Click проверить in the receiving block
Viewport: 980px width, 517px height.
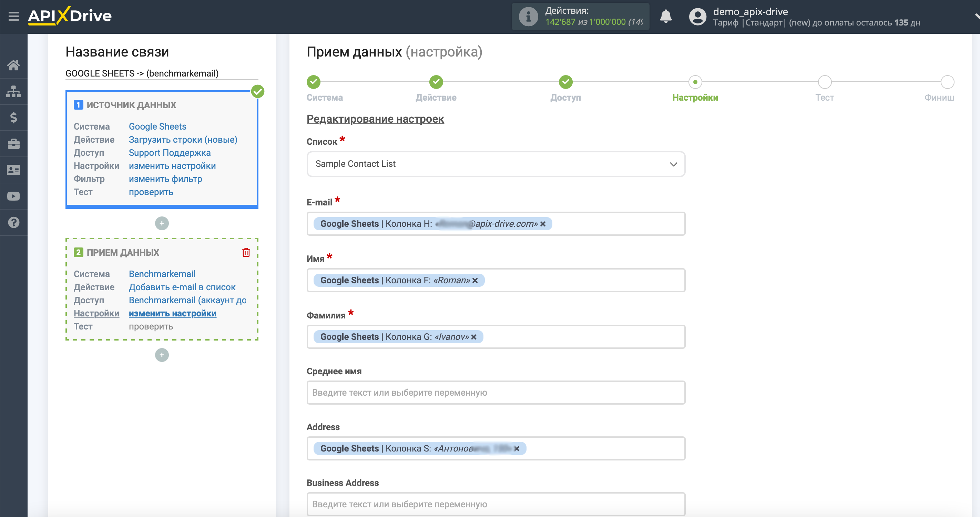tap(151, 326)
